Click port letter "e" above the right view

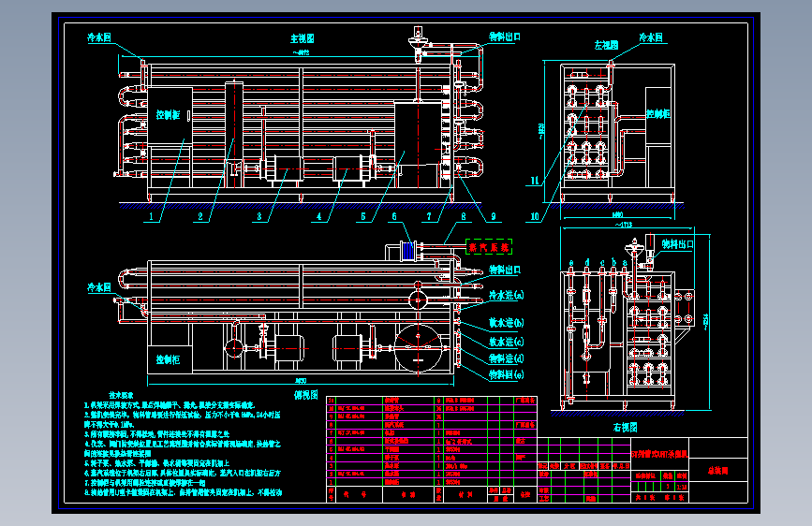click(x=571, y=262)
